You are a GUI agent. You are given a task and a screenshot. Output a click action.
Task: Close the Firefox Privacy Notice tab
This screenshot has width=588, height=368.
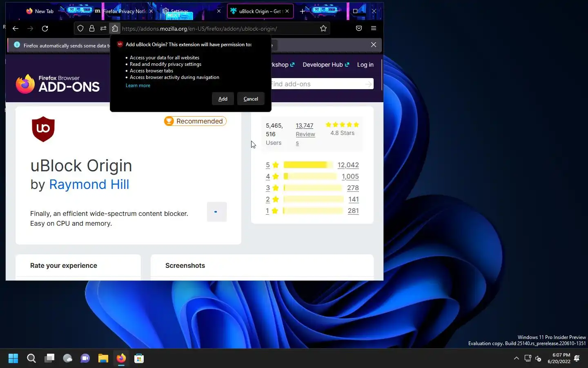point(151,11)
